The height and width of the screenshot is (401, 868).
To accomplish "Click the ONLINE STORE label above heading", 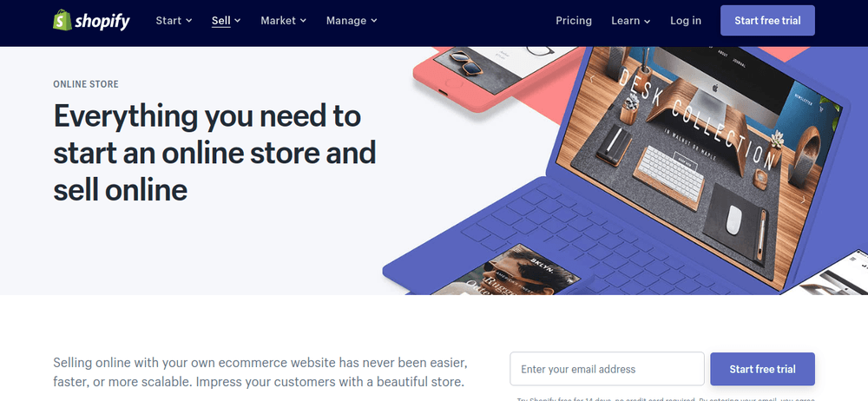I will (86, 84).
